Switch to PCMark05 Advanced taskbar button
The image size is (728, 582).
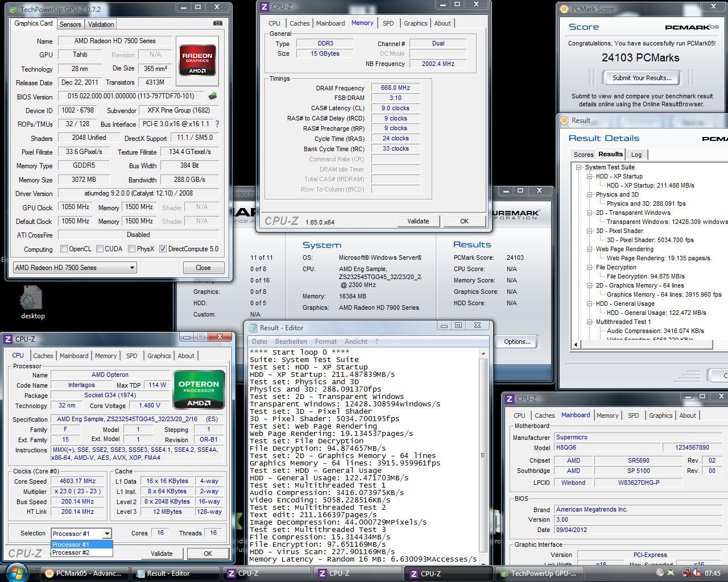click(84, 573)
